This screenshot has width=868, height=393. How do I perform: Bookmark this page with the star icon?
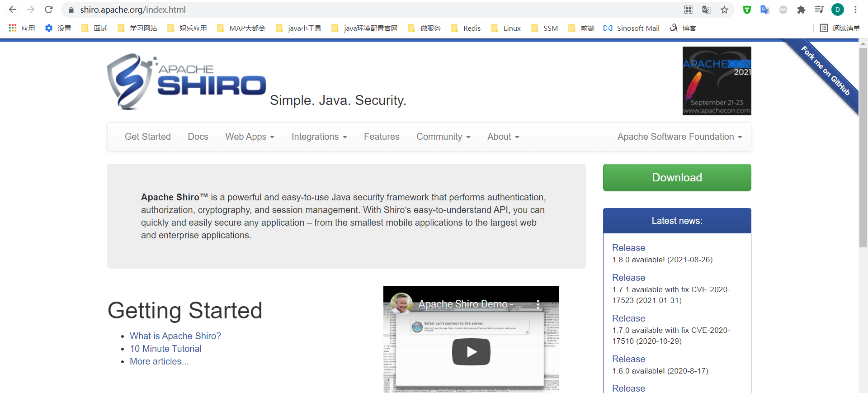724,9
